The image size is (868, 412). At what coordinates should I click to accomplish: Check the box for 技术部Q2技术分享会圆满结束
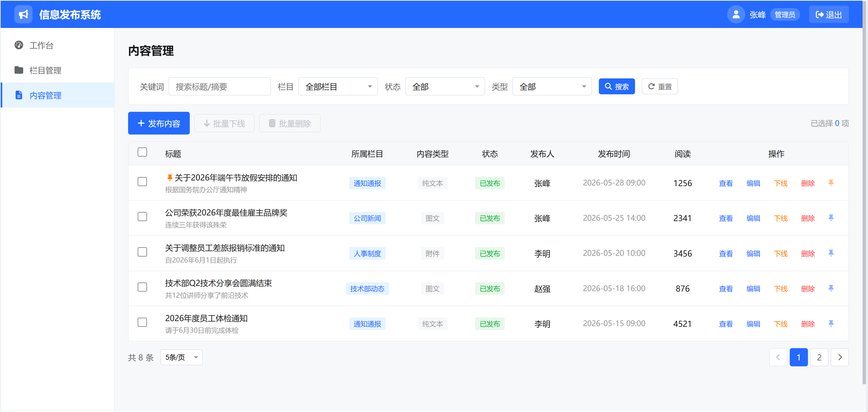click(x=142, y=287)
